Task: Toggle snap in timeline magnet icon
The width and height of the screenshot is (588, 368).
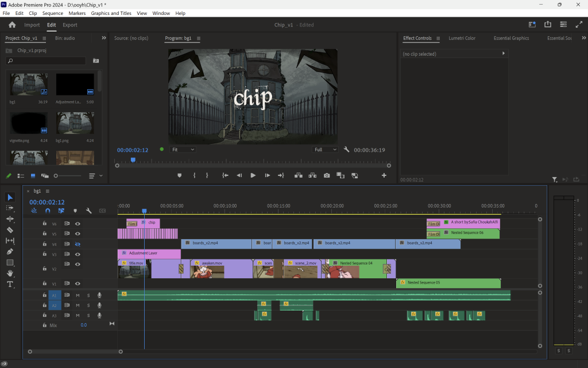Action: [x=48, y=210]
